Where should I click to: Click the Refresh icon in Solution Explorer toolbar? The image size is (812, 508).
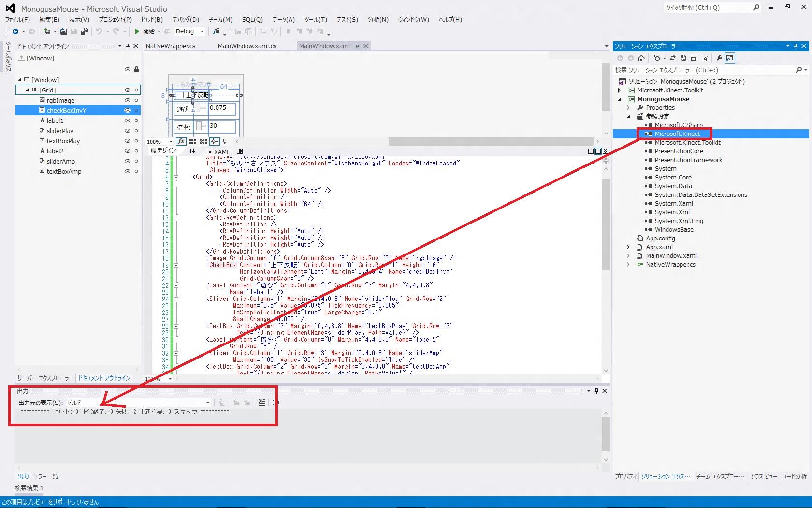point(683,58)
